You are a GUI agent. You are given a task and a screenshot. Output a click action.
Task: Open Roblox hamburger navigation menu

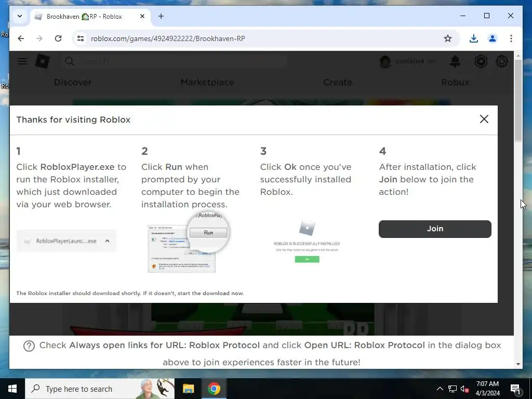pyautogui.click(x=22, y=61)
